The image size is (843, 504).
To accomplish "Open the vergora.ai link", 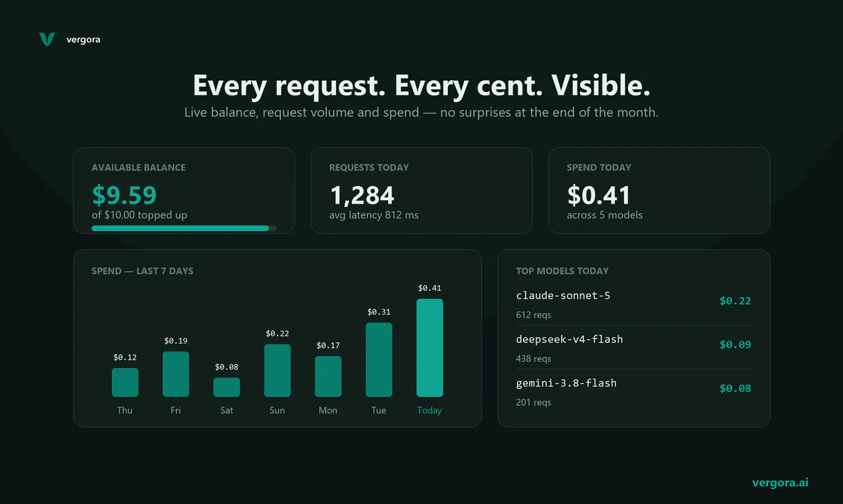I will [x=780, y=483].
